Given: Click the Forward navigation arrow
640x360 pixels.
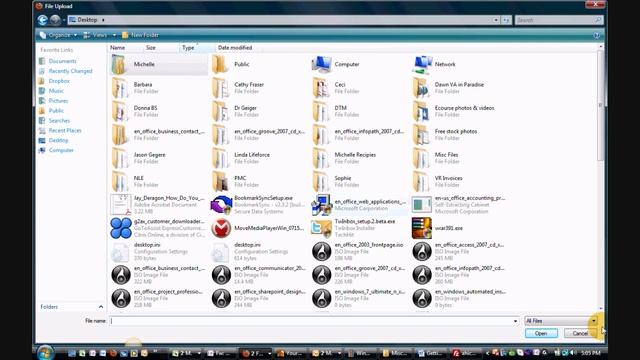Looking at the screenshot, I should pyautogui.click(x=55, y=20).
